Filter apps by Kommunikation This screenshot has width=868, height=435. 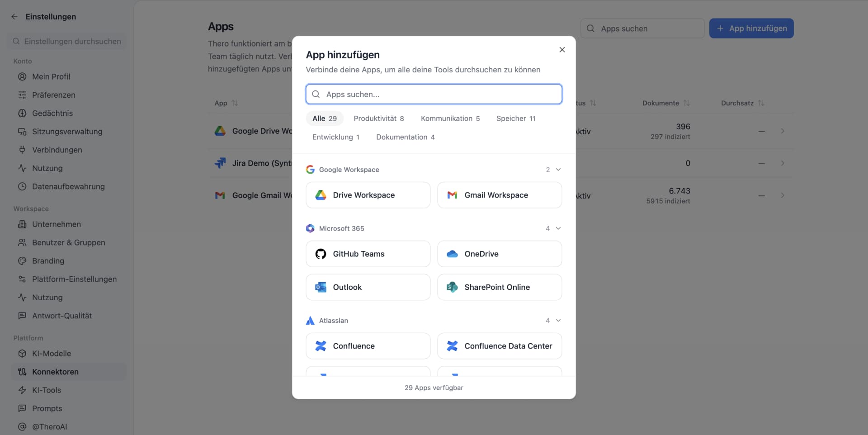click(450, 118)
